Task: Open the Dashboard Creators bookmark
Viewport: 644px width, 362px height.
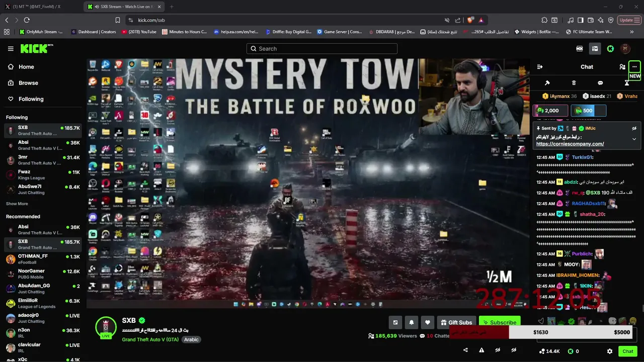Action: coord(94,32)
